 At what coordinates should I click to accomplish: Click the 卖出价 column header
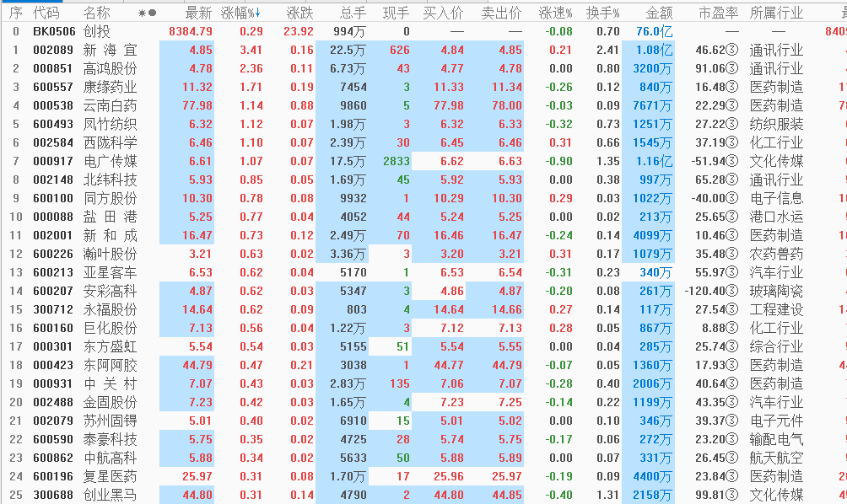pyautogui.click(x=502, y=13)
